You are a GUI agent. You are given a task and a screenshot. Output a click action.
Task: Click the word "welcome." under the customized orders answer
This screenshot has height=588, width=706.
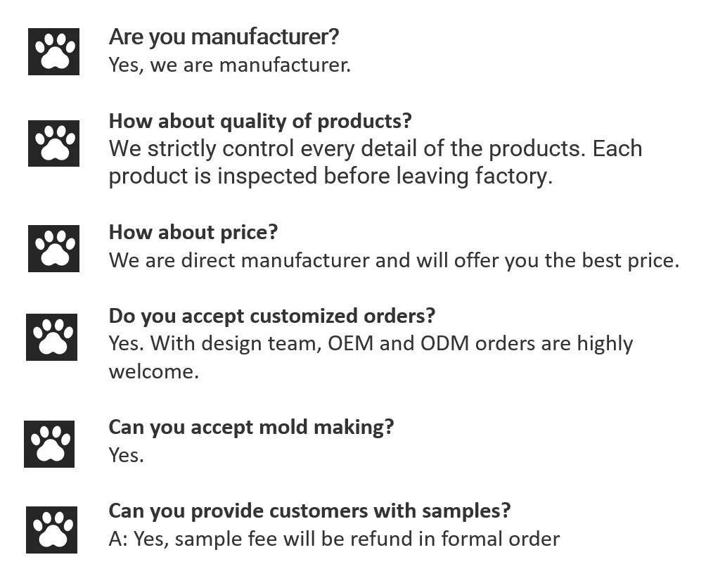point(153,371)
